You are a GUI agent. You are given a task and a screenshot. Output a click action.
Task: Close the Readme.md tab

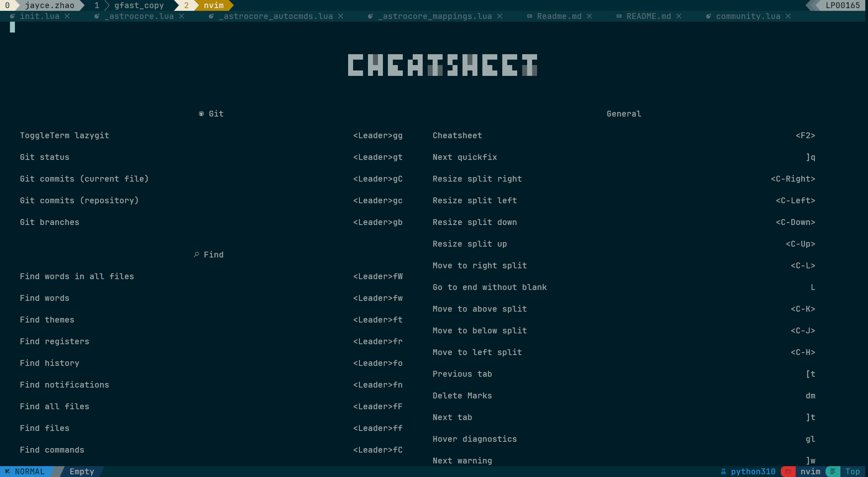tap(589, 16)
